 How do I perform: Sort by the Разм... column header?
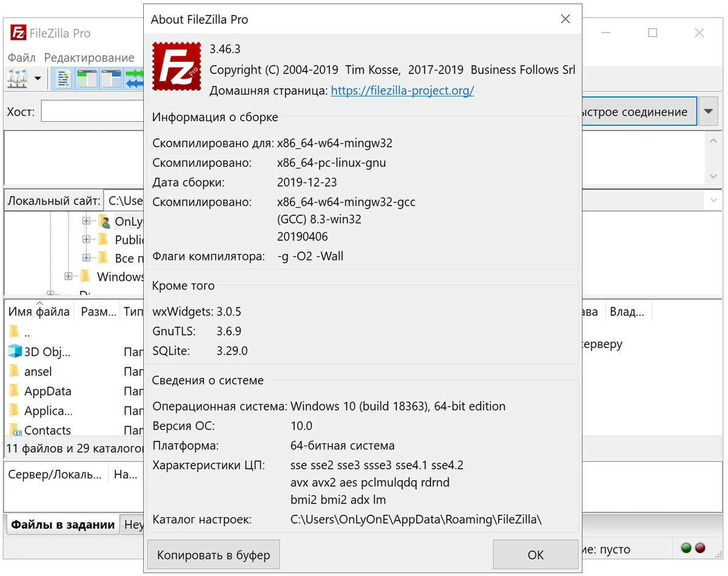point(98,312)
